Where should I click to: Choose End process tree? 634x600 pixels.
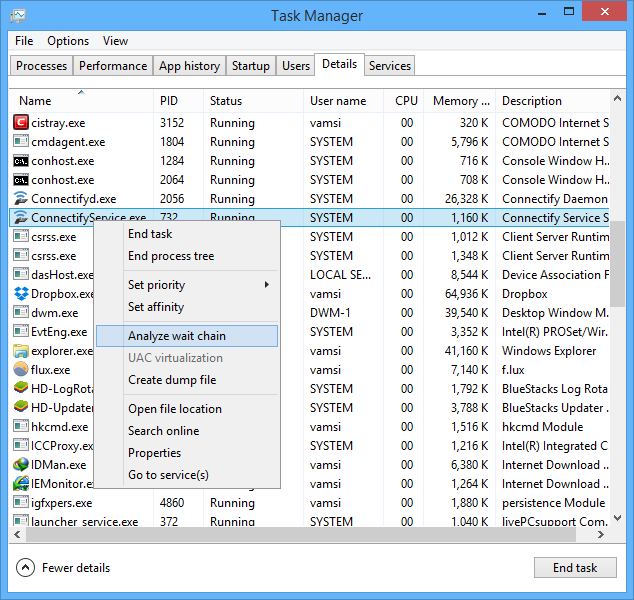coord(187,256)
